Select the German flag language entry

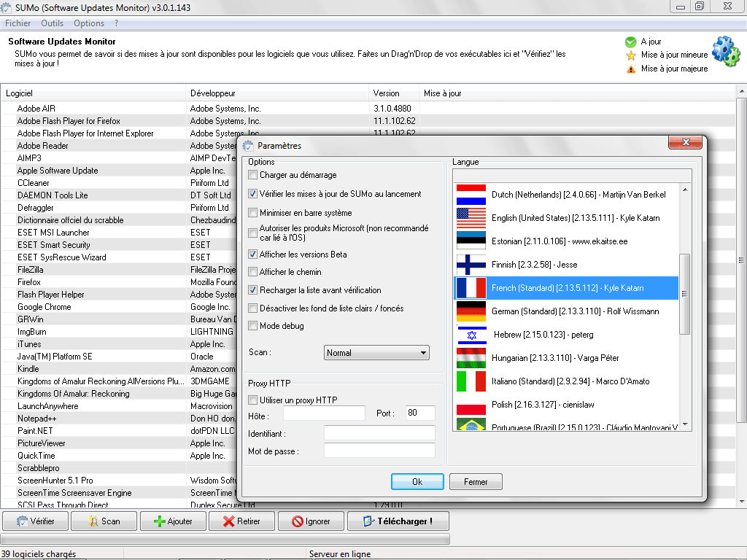(471, 311)
